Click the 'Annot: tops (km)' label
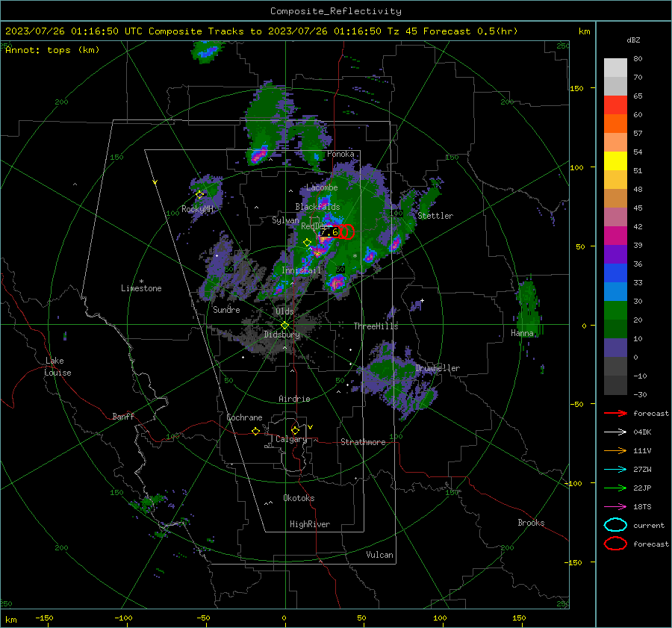 [52, 50]
